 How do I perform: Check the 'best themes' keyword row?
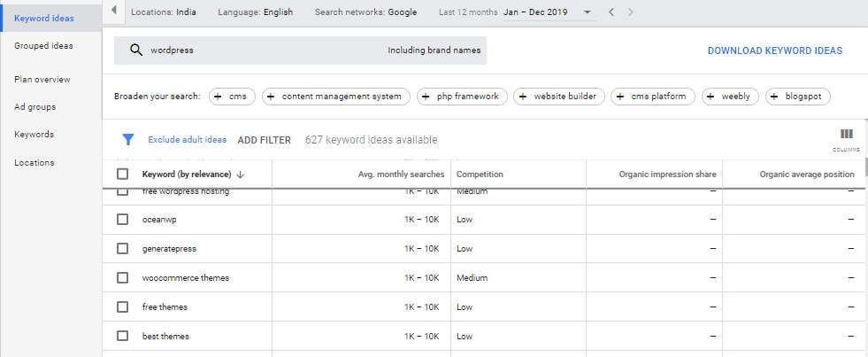122,336
